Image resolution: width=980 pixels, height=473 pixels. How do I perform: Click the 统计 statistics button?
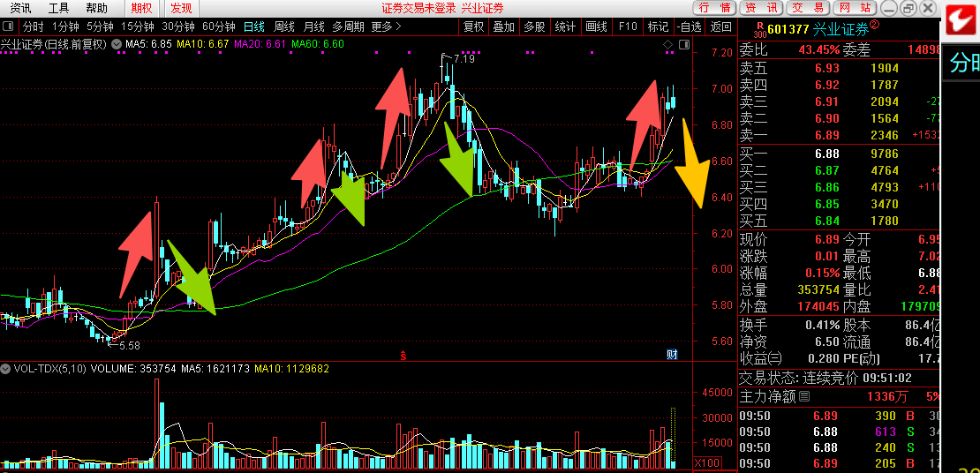click(x=565, y=26)
